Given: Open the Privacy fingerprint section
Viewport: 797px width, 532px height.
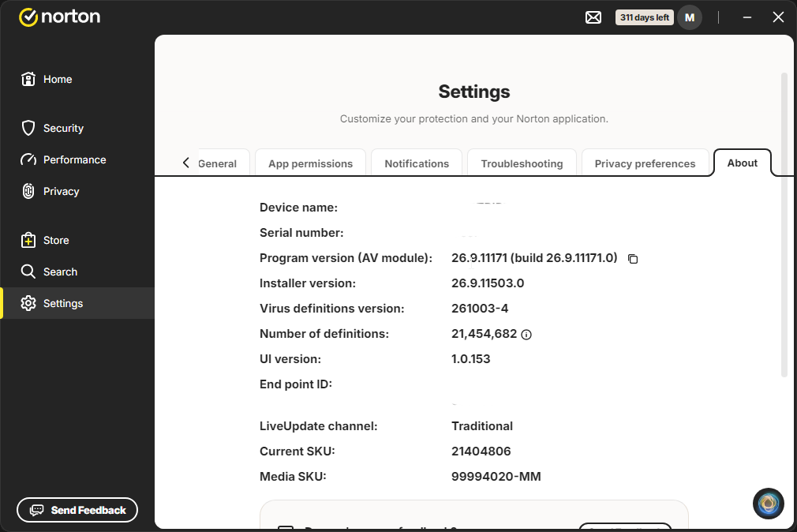Looking at the screenshot, I should (51, 191).
